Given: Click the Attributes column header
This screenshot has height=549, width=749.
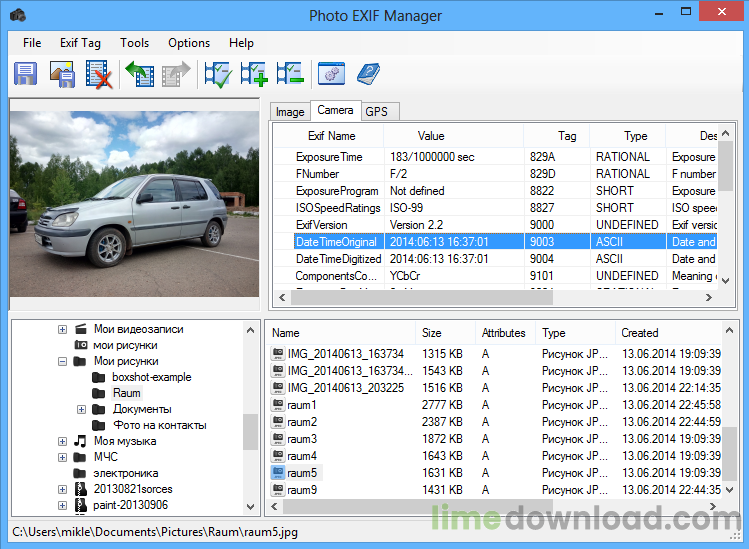Looking at the screenshot, I should tap(506, 333).
